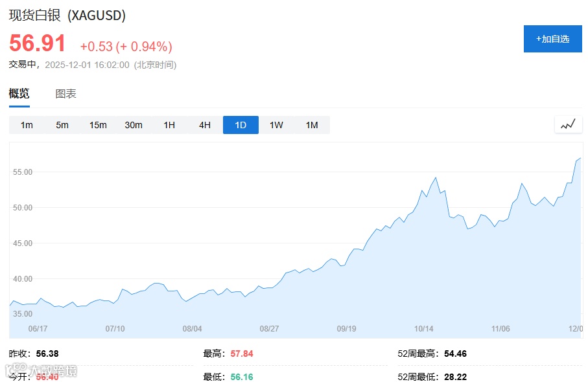Switch chart to 4H interval
Viewport: 588px width, 382px height.
(205, 125)
